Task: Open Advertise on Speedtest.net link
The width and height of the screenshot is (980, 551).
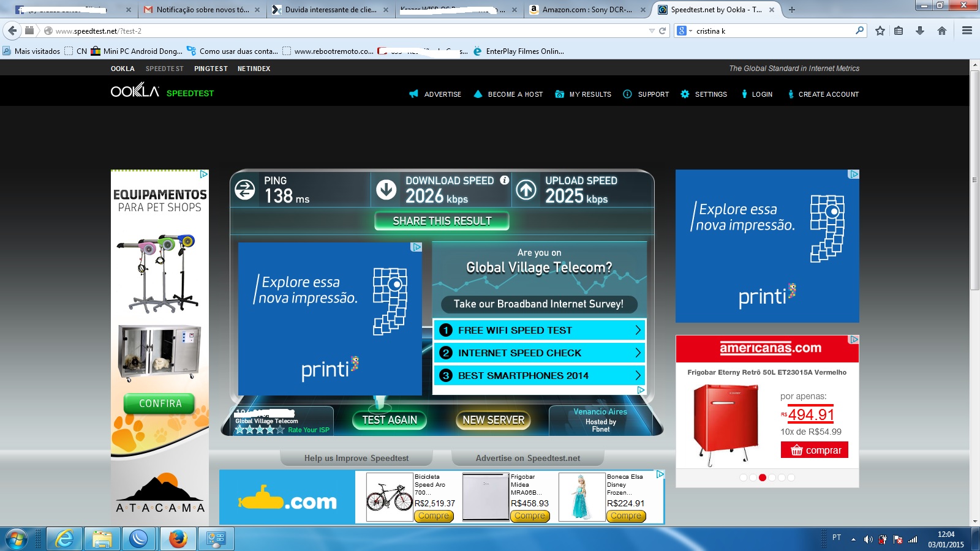Action: (x=528, y=458)
